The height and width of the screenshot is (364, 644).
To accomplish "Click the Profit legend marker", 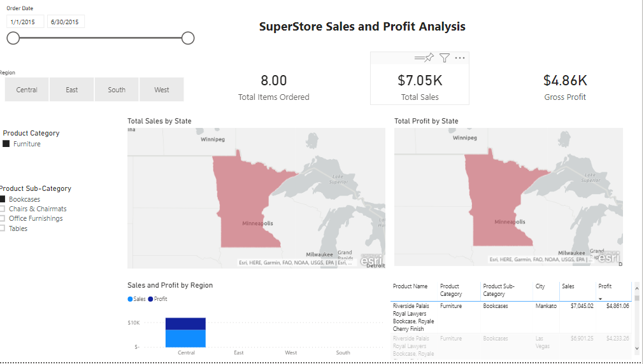I will click(150, 299).
